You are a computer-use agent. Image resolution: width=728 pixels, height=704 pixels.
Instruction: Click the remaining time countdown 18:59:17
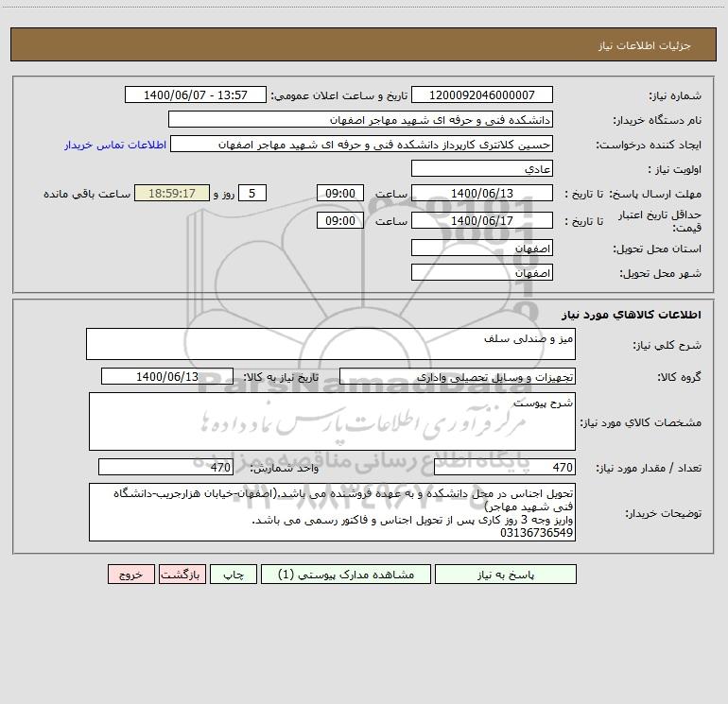(x=172, y=193)
